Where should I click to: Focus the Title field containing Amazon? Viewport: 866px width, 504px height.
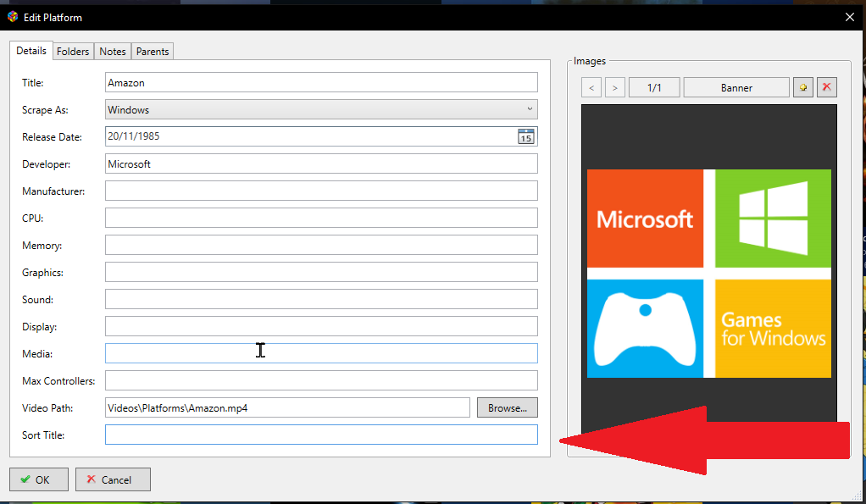321,82
